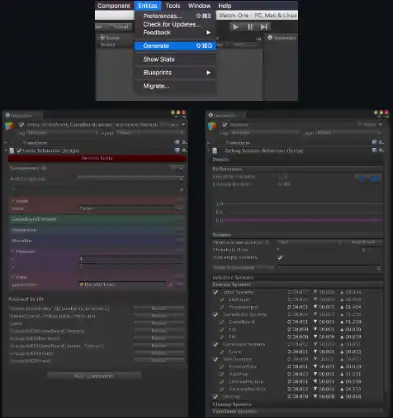The image size is (393, 418).
Task: Select Generate from the Entitas menu
Action: tap(175, 46)
